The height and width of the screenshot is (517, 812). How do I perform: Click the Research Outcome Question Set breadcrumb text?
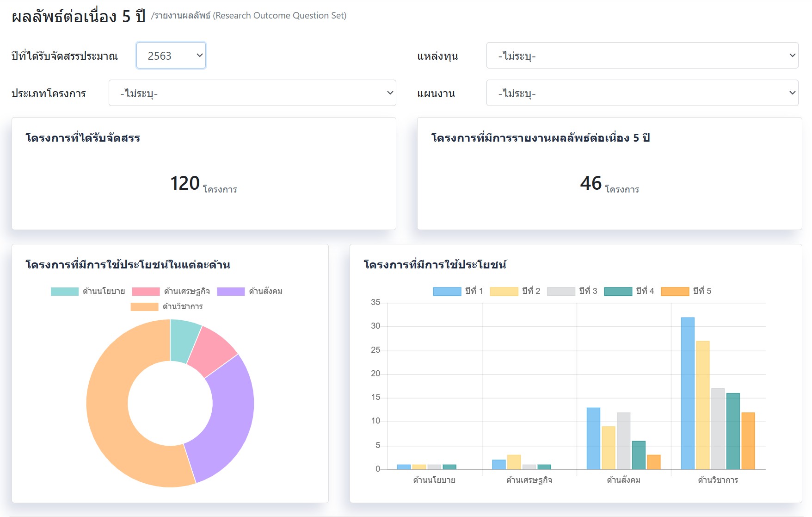click(279, 15)
